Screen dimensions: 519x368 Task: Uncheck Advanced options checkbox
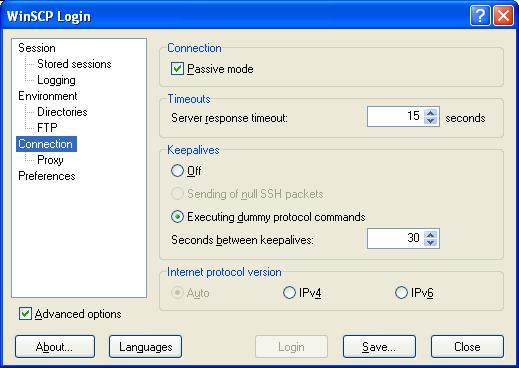(x=25, y=314)
